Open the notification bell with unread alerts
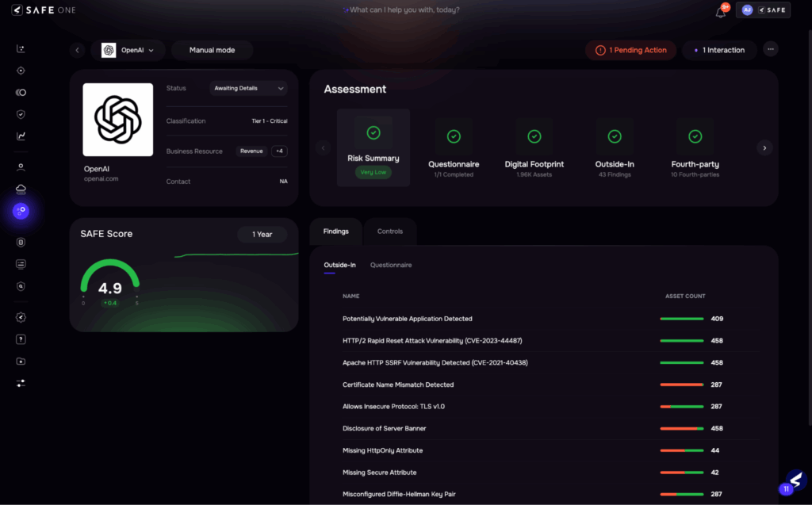812x505 pixels. pos(720,10)
